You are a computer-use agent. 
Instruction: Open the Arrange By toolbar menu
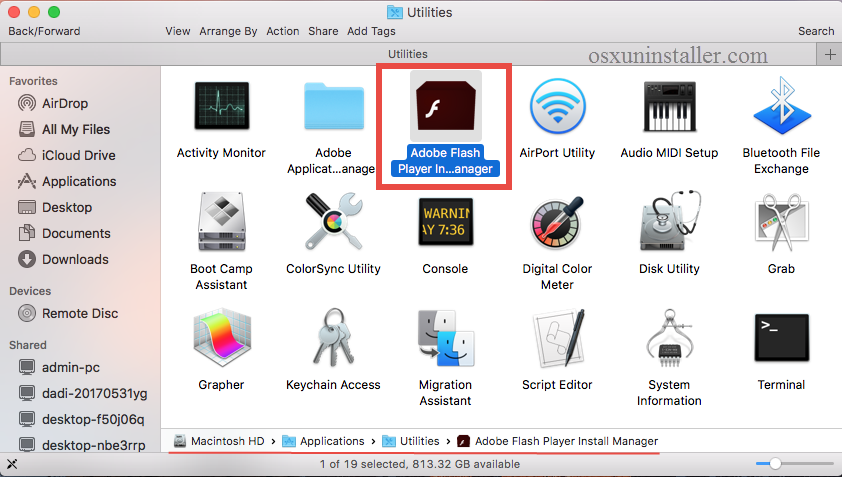[228, 31]
